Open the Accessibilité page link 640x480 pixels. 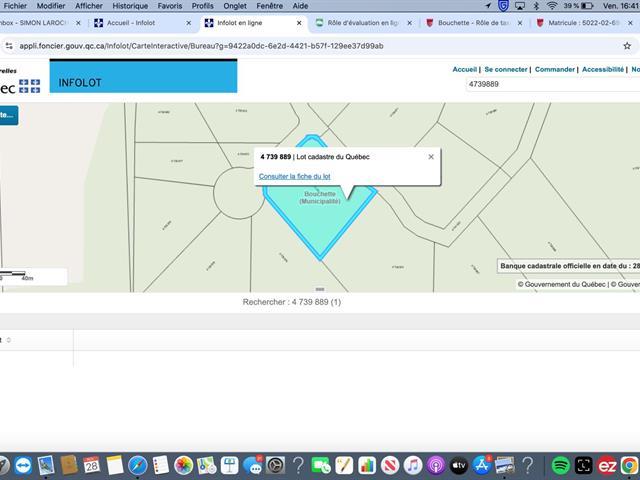[603, 70]
